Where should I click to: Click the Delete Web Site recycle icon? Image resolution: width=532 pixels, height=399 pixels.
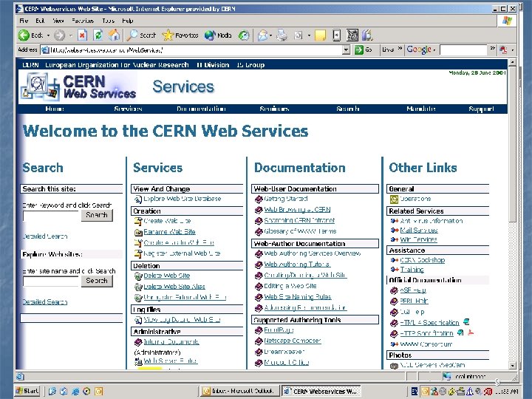(x=138, y=276)
